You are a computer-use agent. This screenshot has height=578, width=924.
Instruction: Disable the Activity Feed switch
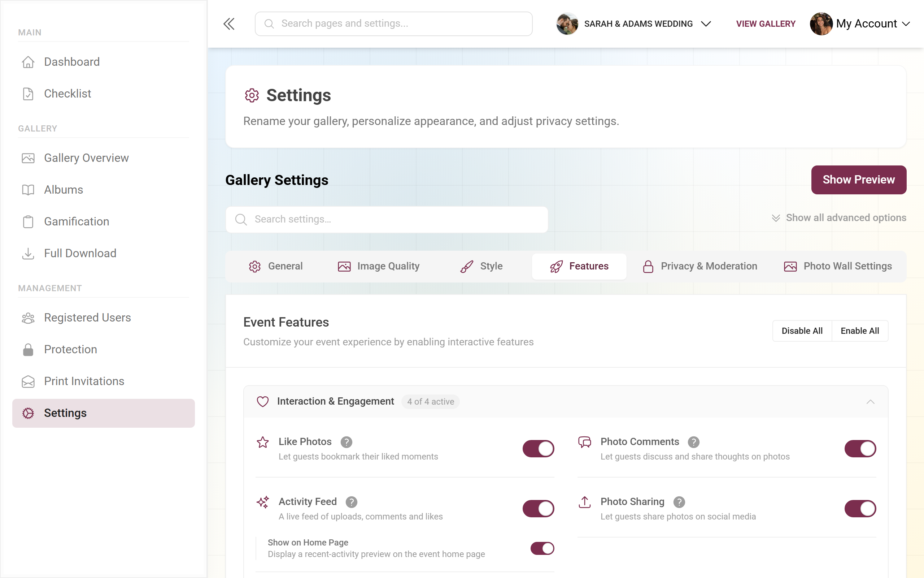coord(538,509)
